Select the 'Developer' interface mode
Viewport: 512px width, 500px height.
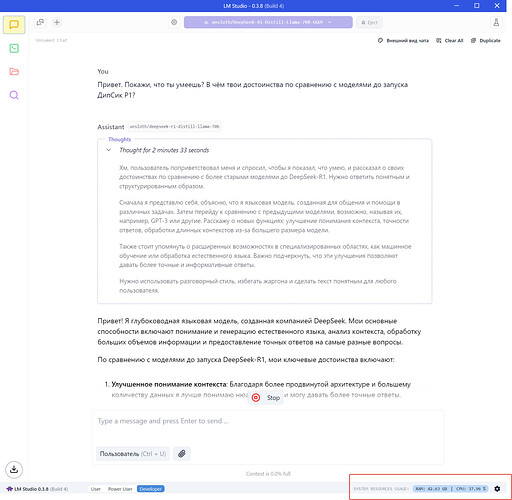pyautogui.click(x=151, y=489)
